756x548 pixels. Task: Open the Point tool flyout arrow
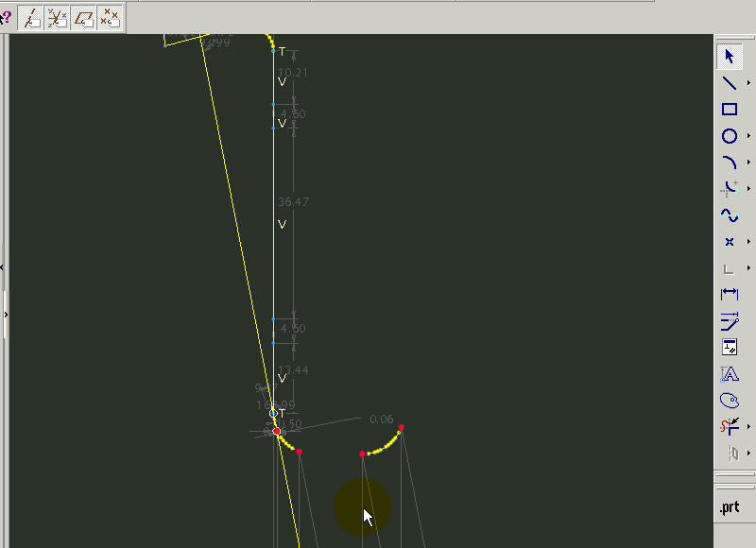(748, 242)
